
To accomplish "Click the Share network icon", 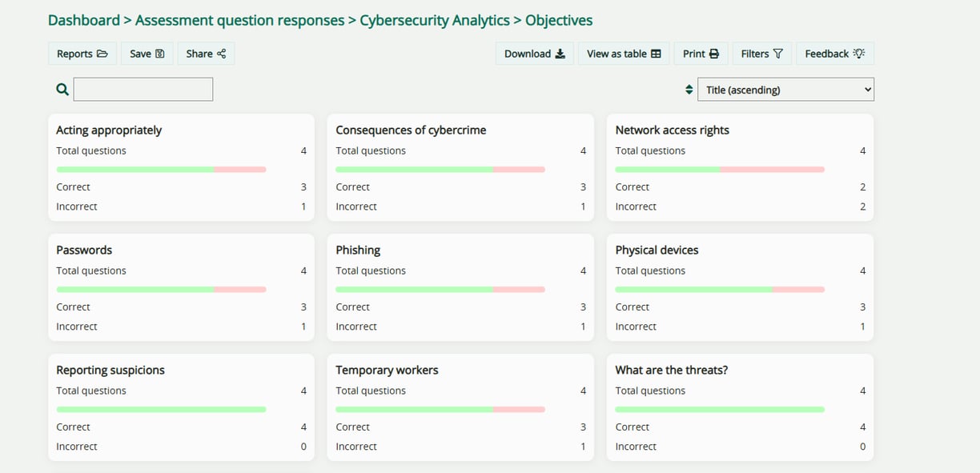I will tap(221, 54).
